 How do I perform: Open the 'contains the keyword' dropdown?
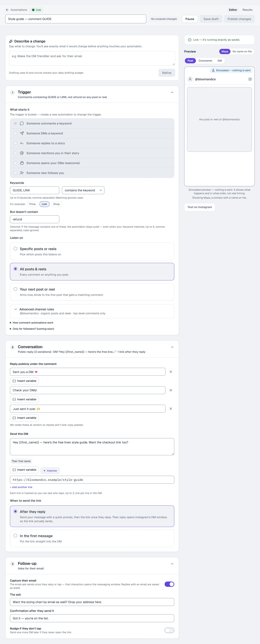(83, 190)
